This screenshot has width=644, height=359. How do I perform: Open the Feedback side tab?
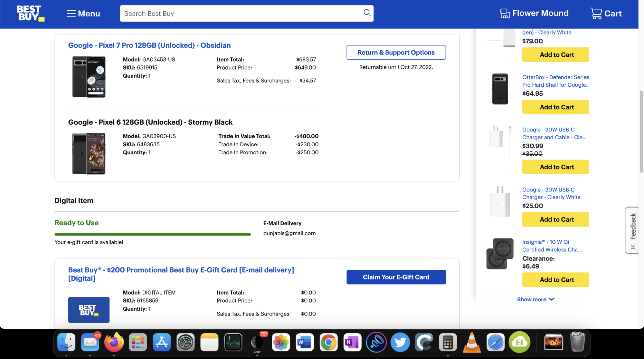click(632, 230)
